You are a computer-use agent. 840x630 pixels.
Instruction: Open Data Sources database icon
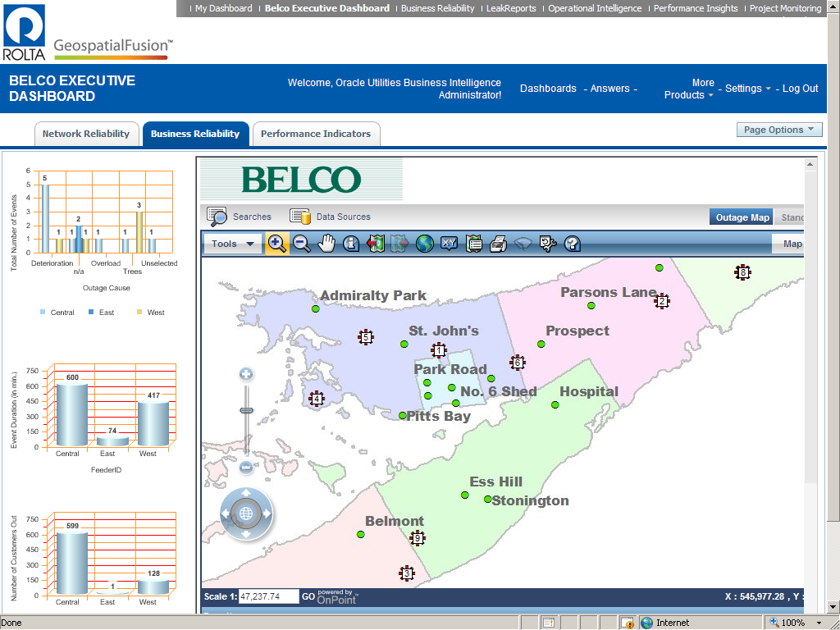click(300, 217)
